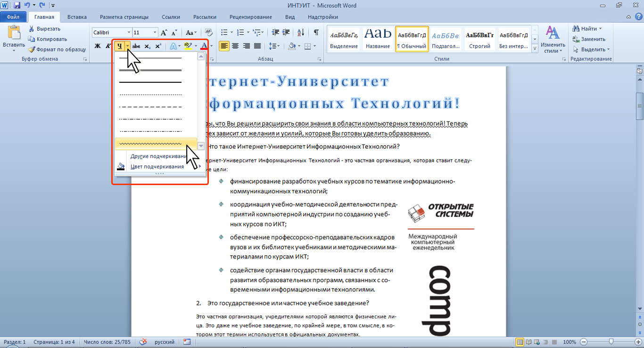This screenshot has height=348, width=644.
Task: Create a multilevel list
Action: tap(258, 32)
